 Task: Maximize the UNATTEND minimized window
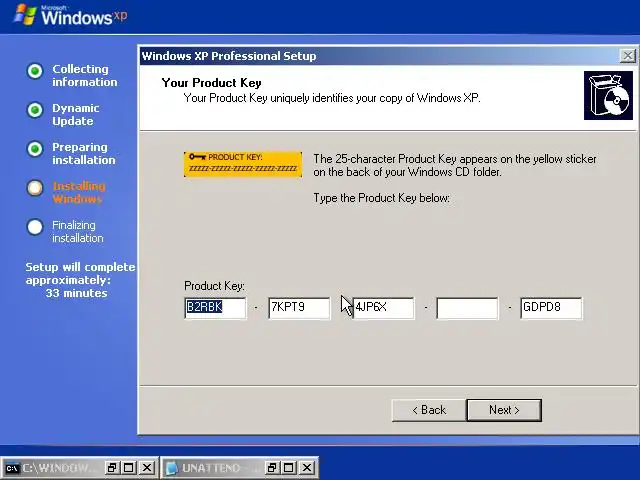289,467
